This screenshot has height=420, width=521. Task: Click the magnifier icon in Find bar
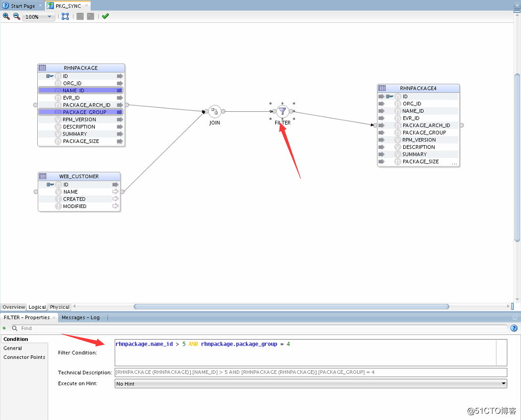point(14,328)
